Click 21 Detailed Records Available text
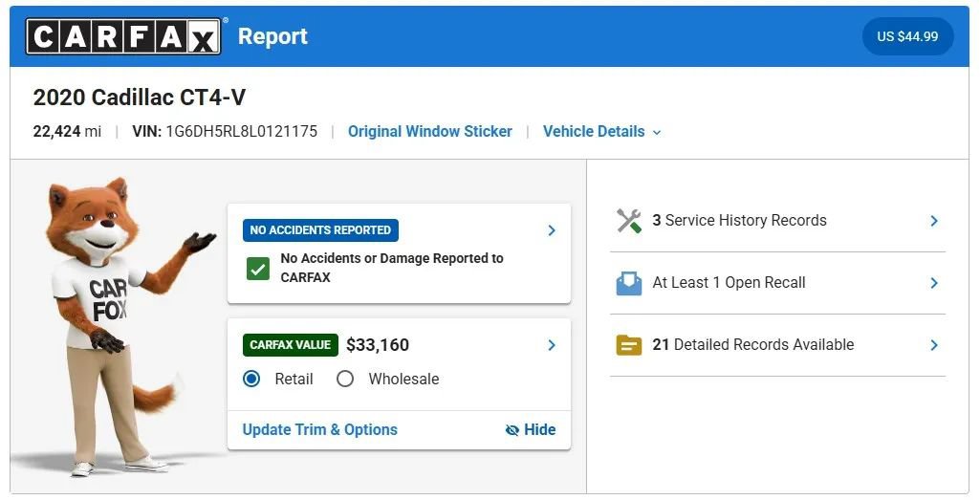The width and height of the screenshot is (980, 500). pos(753,345)
